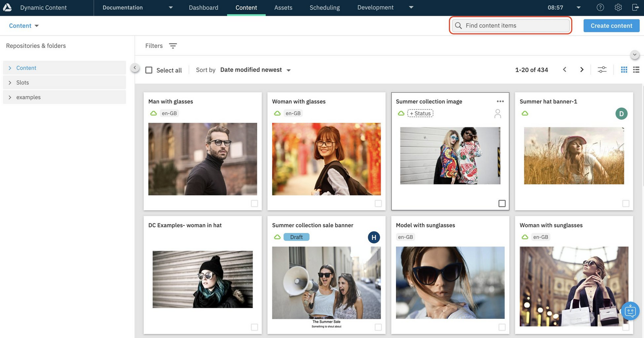Switch to list view layout

tap(636, 69)
